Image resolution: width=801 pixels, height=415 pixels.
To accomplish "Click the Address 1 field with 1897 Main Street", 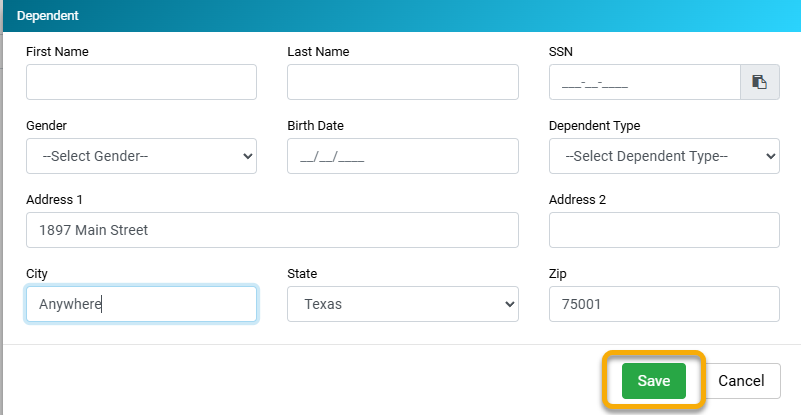I will [x=272, y=230].
